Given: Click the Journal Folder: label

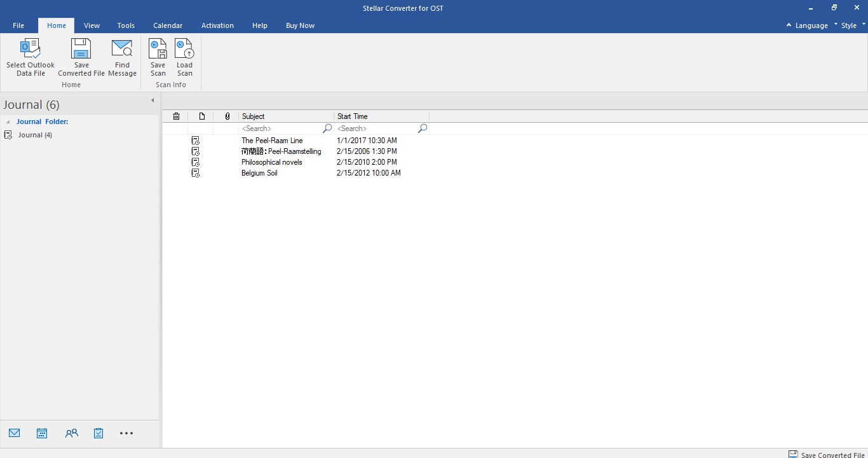Looking at the screenshot, I should tap(43, 121).
